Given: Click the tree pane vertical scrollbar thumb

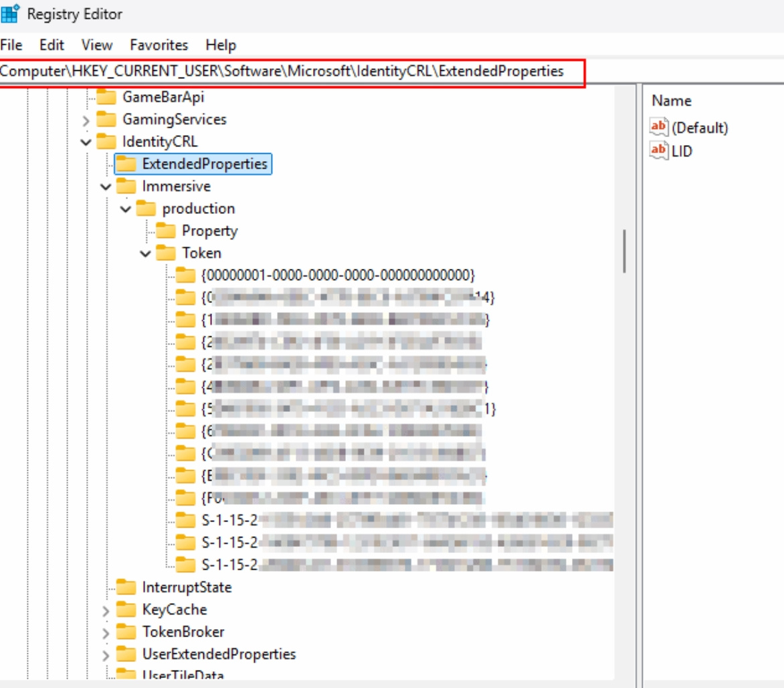Looking at the screenshot, I should point(625,251).
